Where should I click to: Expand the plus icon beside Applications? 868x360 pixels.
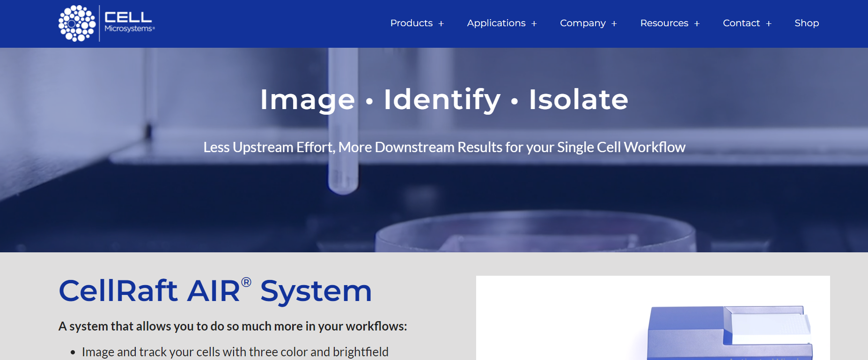pos(534,24)
